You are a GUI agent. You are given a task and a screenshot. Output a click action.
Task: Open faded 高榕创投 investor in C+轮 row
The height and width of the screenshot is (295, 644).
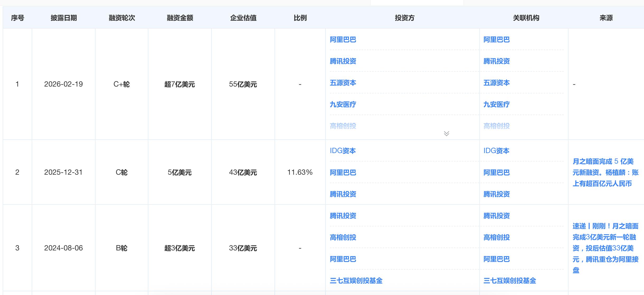click(343, 126)
